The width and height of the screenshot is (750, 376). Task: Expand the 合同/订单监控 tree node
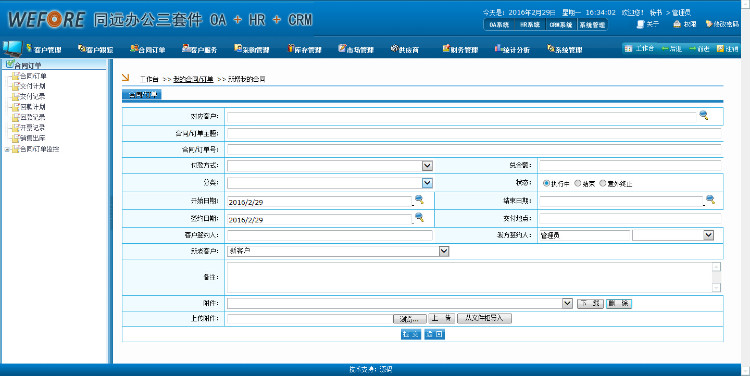coord(7,150)
